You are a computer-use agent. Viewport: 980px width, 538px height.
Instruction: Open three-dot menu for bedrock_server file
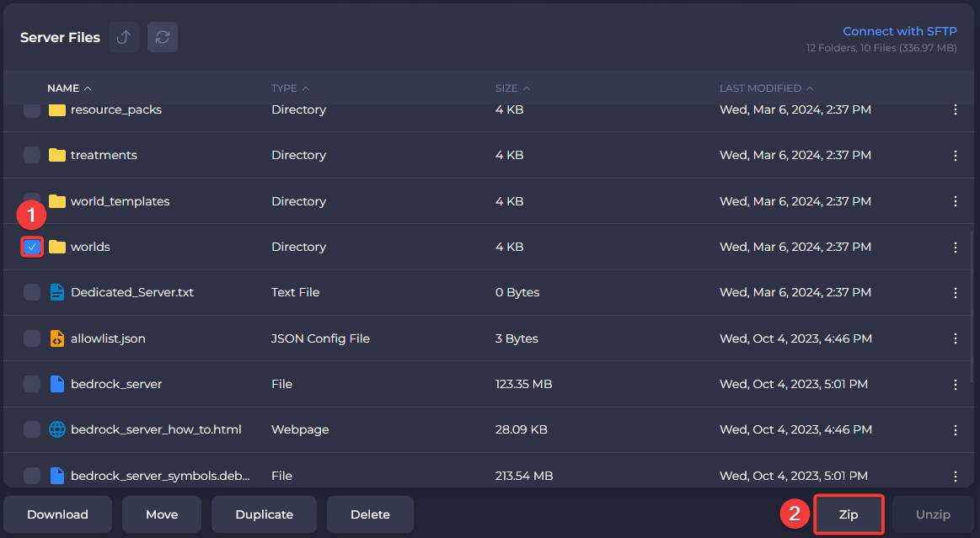pos(955,384)
